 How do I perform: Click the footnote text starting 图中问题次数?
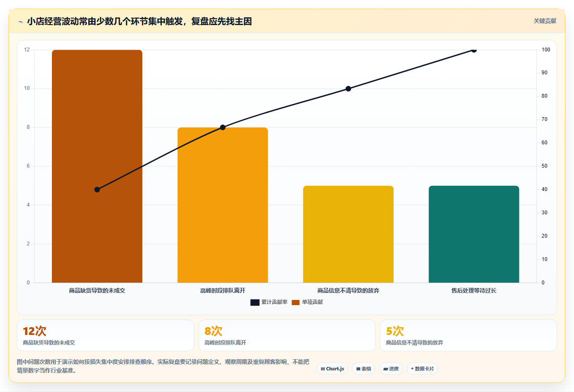(x=163, y=366)
